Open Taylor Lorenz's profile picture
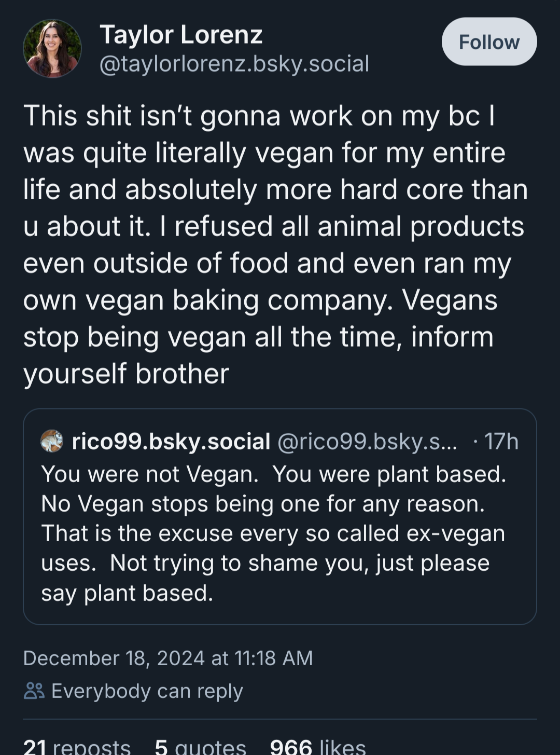 (x=52, y=49)
